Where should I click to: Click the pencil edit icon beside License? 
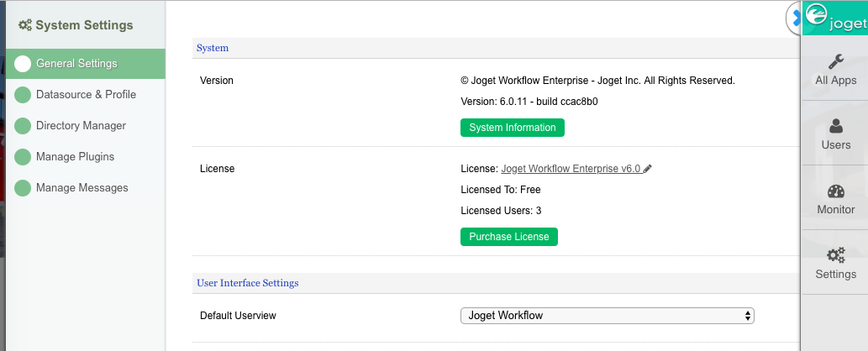click(x=648, y=169)
